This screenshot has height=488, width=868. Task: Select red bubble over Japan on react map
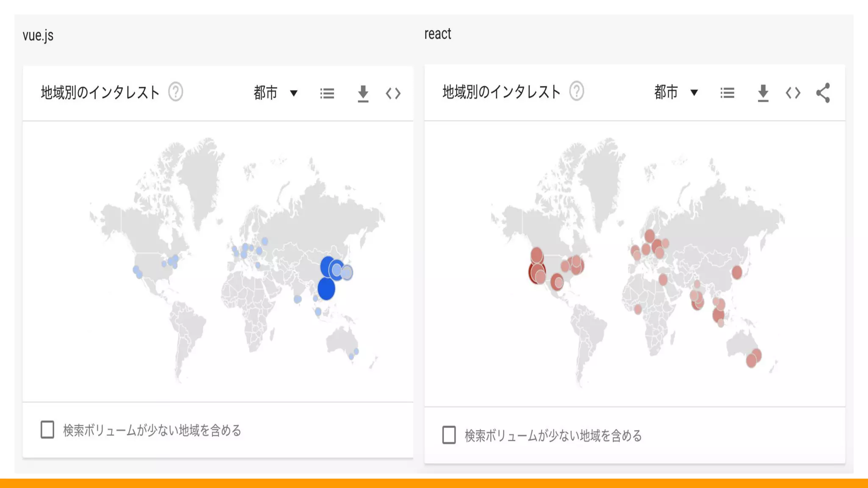(737, 272)
